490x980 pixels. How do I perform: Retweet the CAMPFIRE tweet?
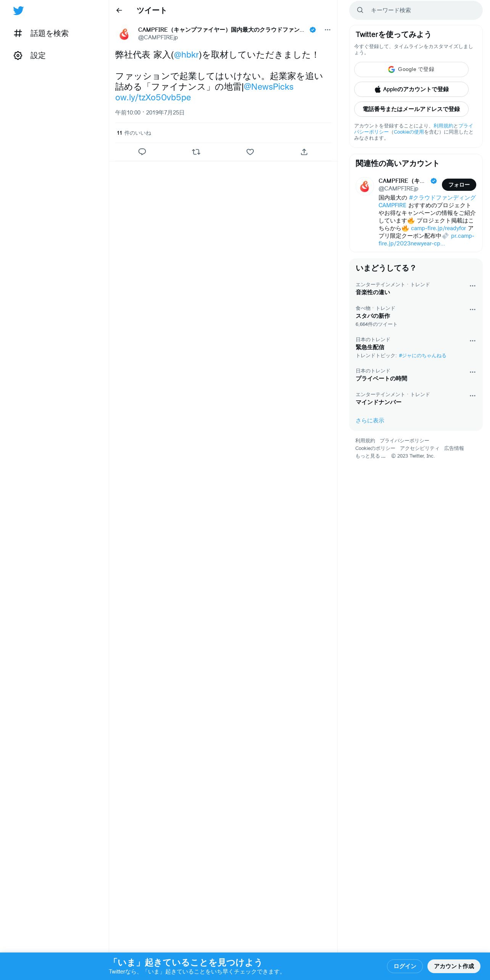pos(196,152)
